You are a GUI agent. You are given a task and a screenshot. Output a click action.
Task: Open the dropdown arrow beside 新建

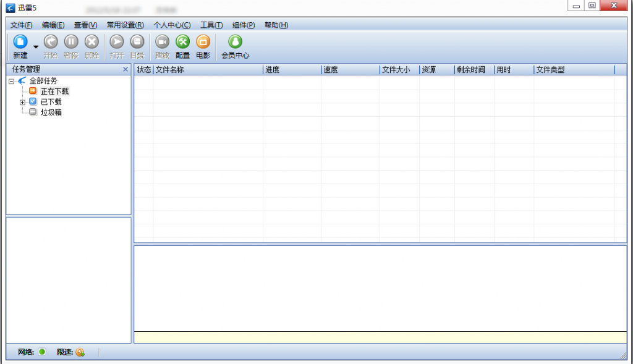tap(35, 47)
